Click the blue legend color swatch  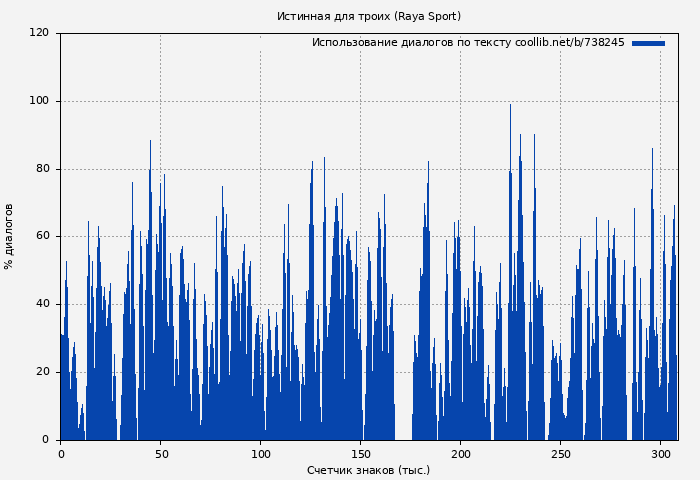[648, 43]
